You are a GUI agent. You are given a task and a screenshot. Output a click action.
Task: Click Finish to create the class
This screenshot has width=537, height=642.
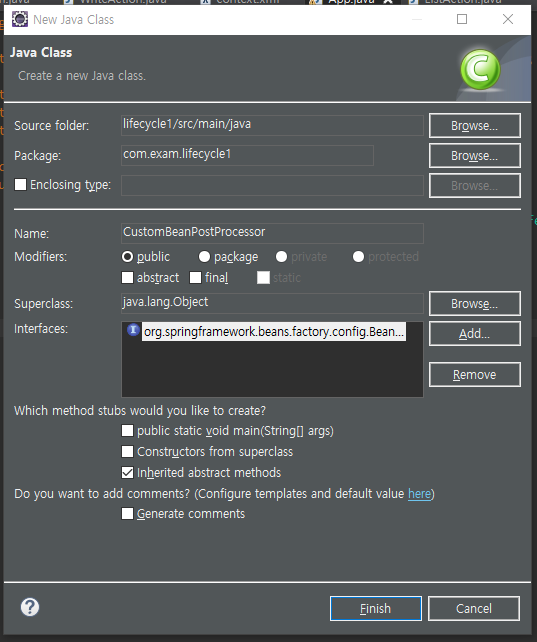(x=376, y=608)
